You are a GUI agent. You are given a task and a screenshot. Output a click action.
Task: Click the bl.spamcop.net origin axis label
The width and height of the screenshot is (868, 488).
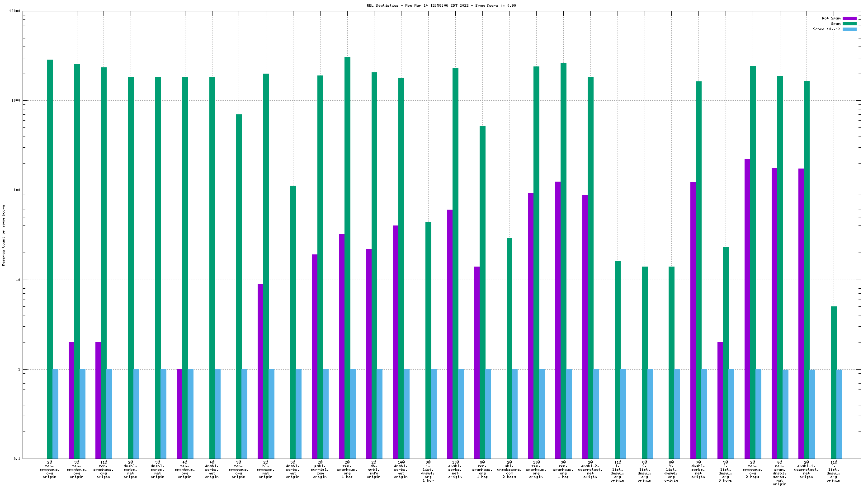click(266, 470)
